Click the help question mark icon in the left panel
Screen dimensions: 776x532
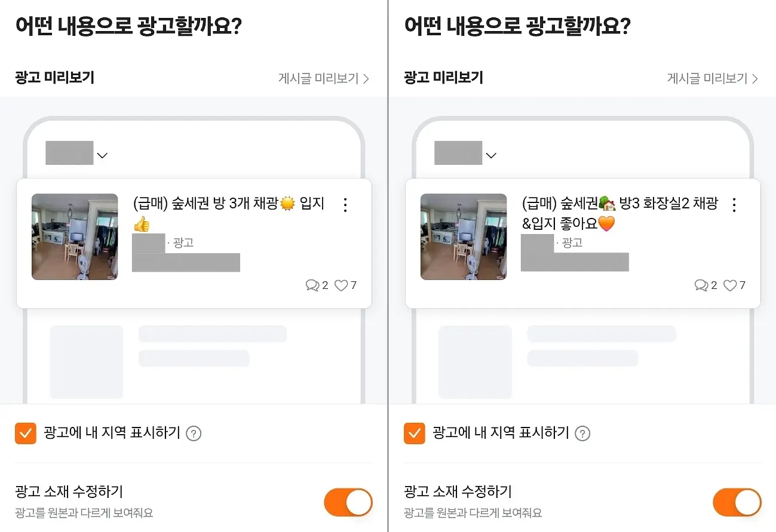tap(194, 433)
